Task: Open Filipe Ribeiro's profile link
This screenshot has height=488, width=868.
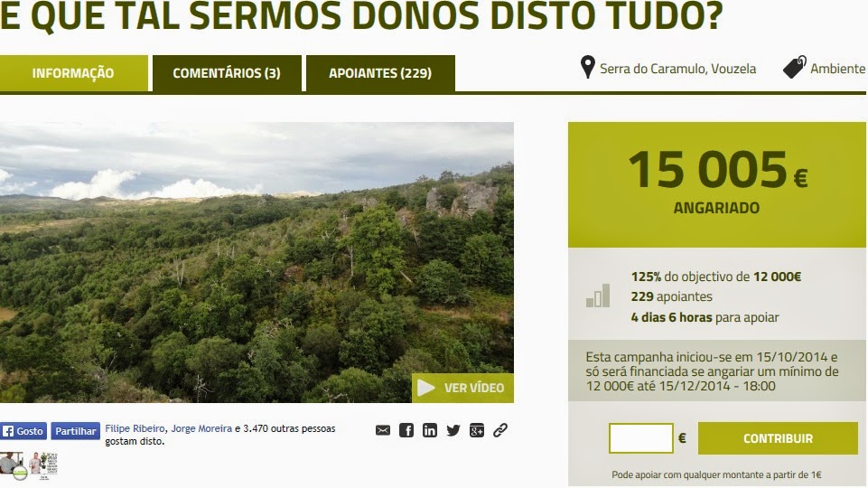Action: coord(135,428)
